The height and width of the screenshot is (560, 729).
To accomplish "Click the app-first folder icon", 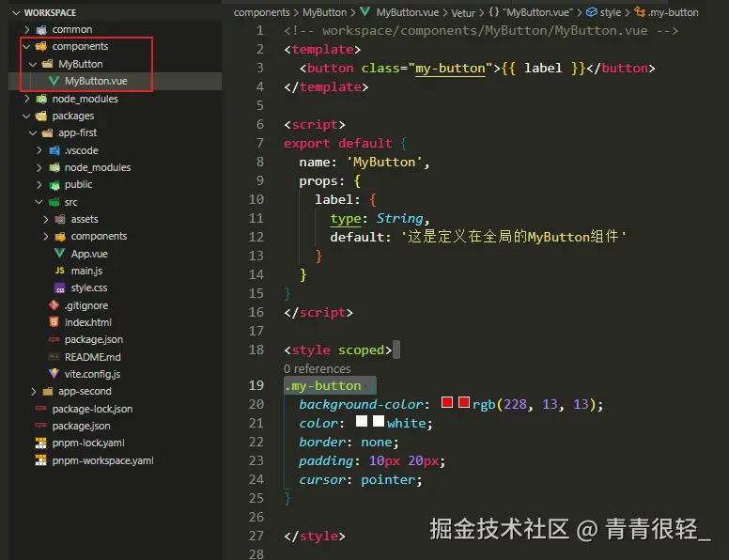I will click(47, 133).
